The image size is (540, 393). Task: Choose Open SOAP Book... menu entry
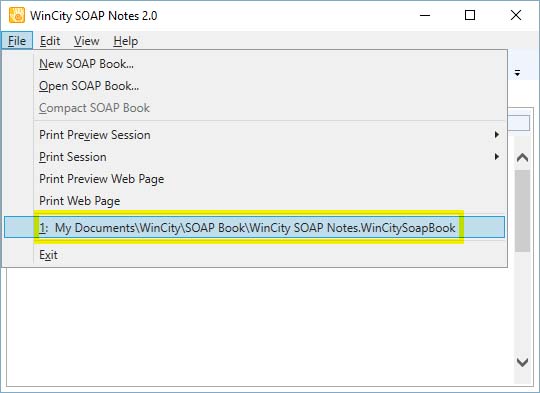[x=255, y=86]
